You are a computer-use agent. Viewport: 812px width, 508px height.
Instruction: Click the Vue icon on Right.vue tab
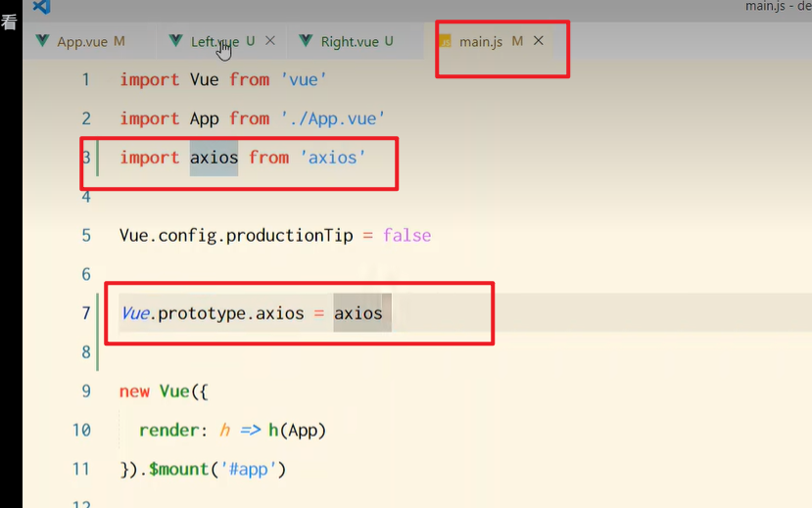coord(307,41)
